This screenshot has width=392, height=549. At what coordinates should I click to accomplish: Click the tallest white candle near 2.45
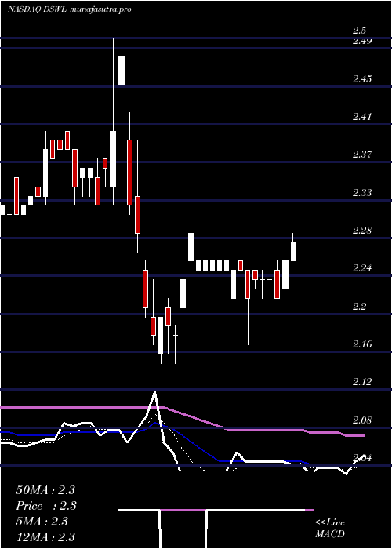[x=122, y=71]
